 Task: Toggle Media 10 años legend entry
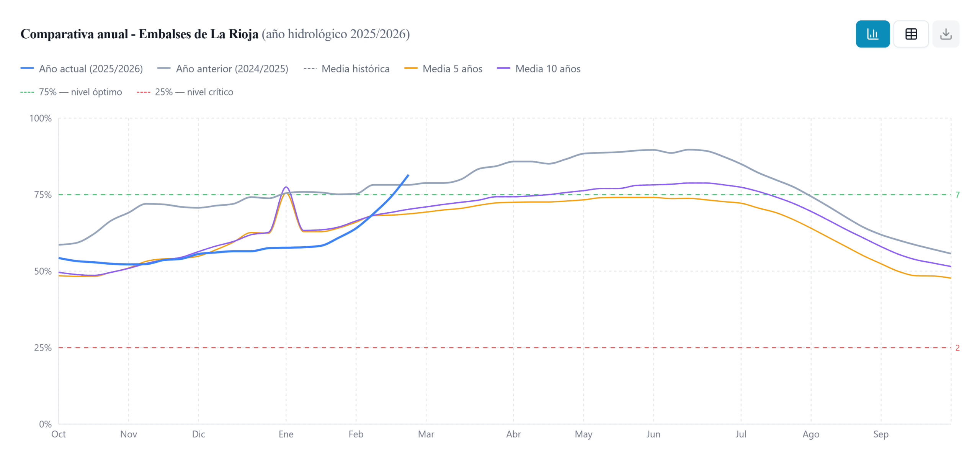click(547, 69)
